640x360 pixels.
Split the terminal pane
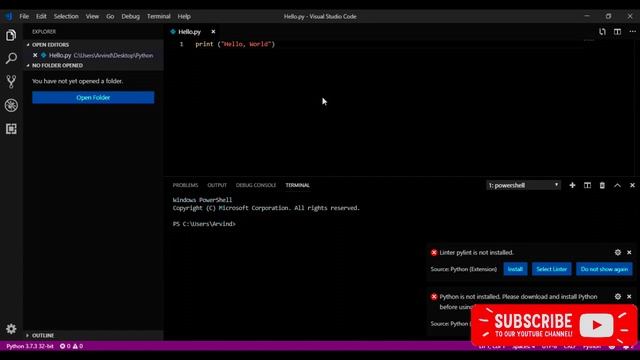pyautogui.click(x=587, y=185)
